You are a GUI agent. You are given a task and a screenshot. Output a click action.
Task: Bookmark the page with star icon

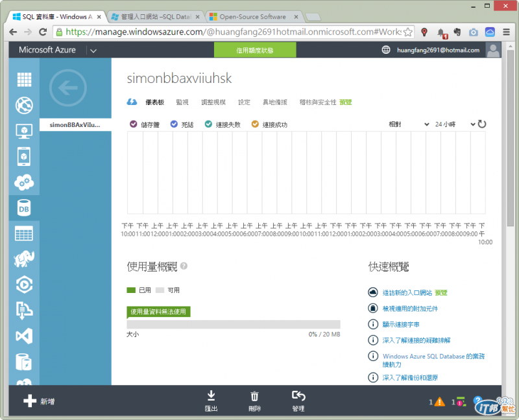(408, 32)
